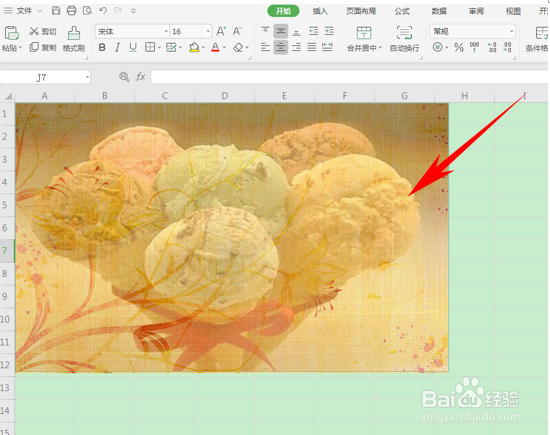
Task: Click the Print icon
Action: (x=72, y=11)
